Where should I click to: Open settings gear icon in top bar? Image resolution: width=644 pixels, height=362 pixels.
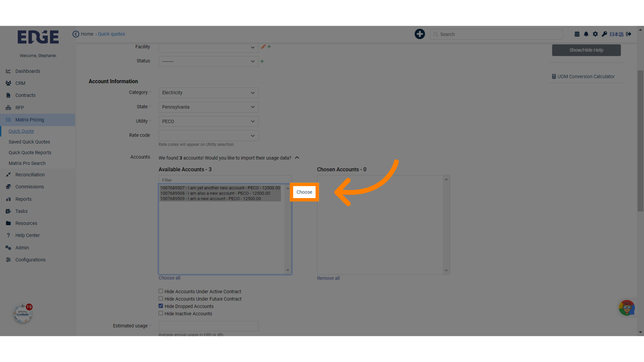point(595,34)
